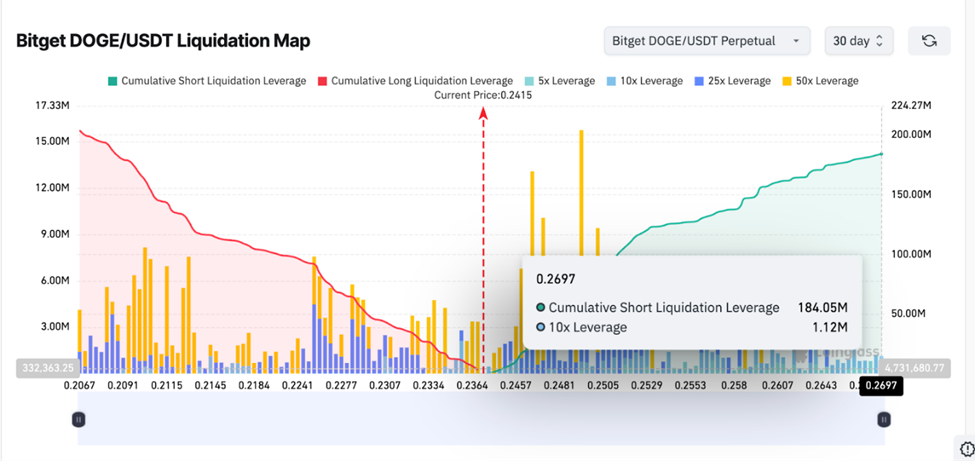
Task: Open the Bitget DOGE/USDT Perpetual dropdown
Action: point(707,41)
